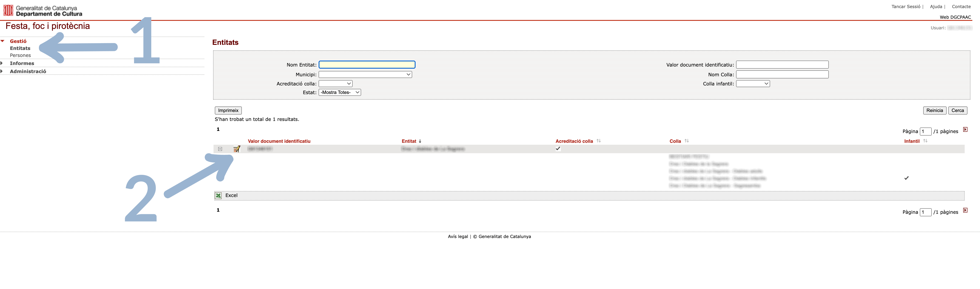Image resolution: width=980 pixels, height=289 pixels.
Task: Click next page arrow below results table
Action: (x=965, y=210)
